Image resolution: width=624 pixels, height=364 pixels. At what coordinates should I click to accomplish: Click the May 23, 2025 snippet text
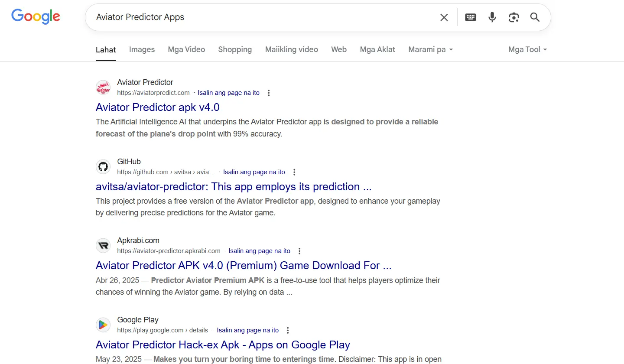tap(269, 359)
